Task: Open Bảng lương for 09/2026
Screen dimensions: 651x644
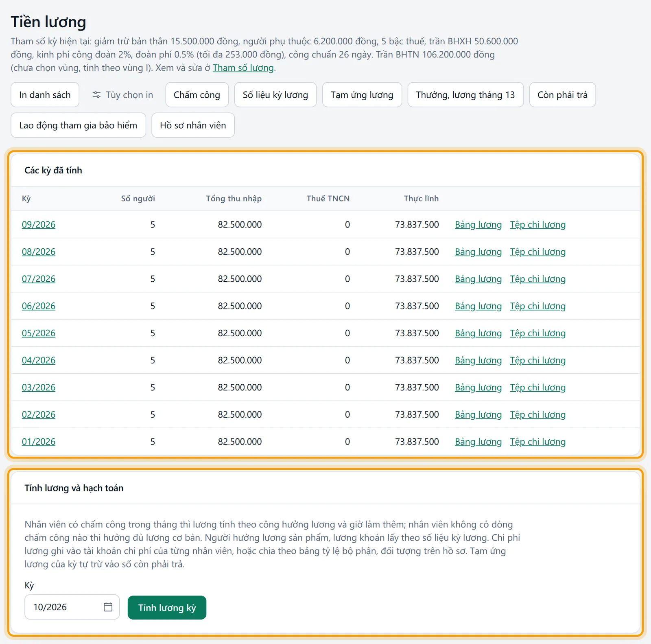Action: point(478,224)
